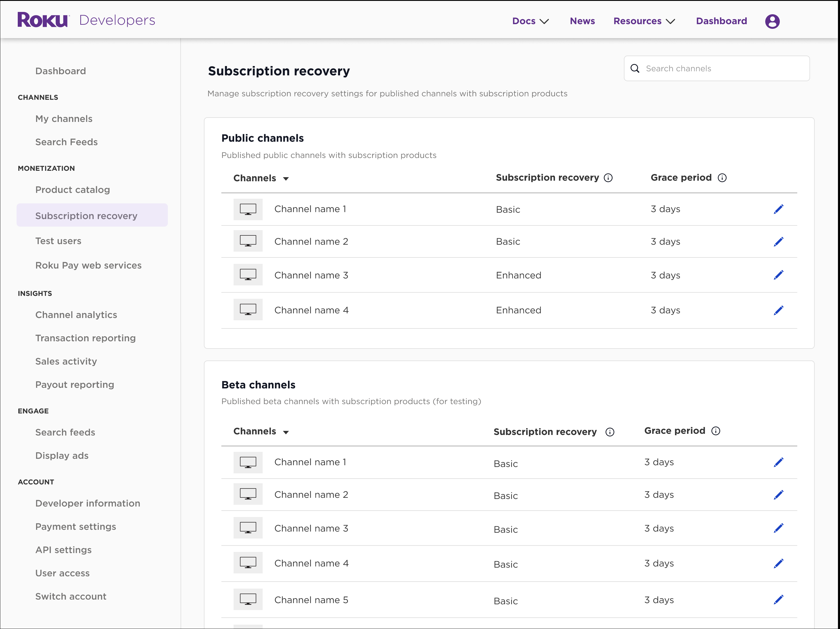
Task: Go to Dashboard from top navigation
Action: coord(721,21)
